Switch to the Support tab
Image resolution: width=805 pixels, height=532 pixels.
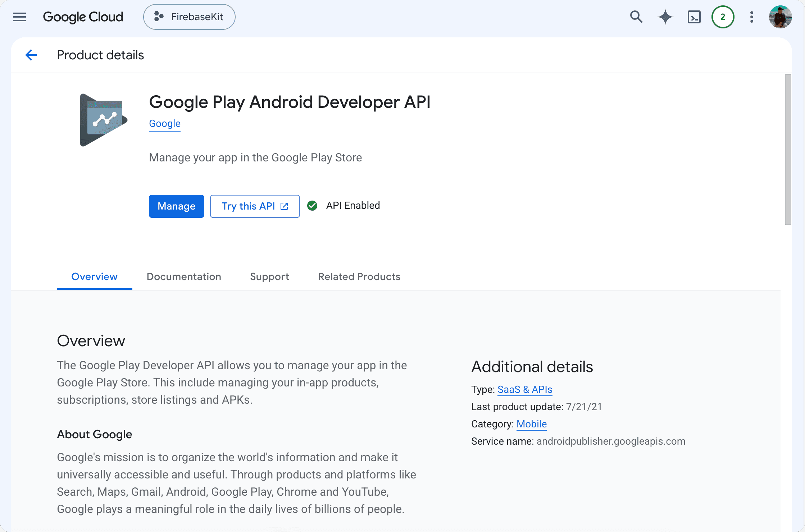tap(269, 277)
